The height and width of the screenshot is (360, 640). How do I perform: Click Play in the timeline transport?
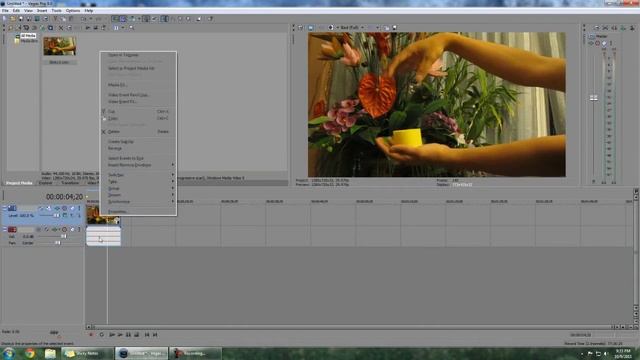pos(120,335)
